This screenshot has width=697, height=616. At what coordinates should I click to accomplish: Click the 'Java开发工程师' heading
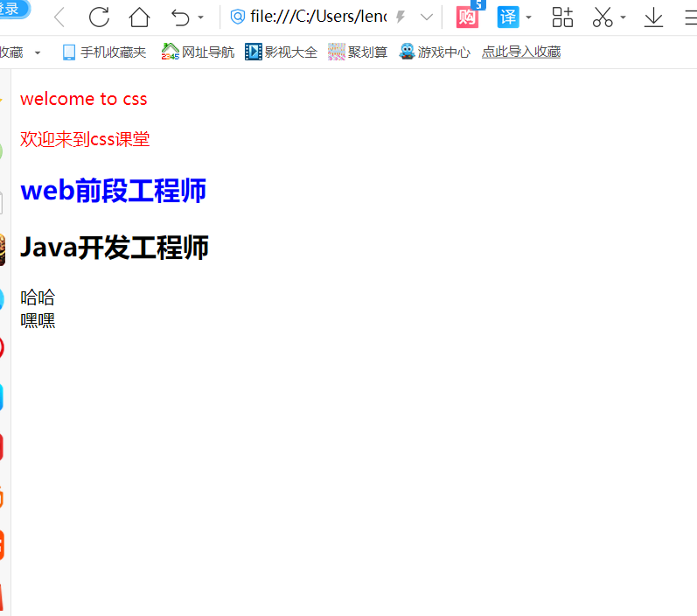pos(115,248)
